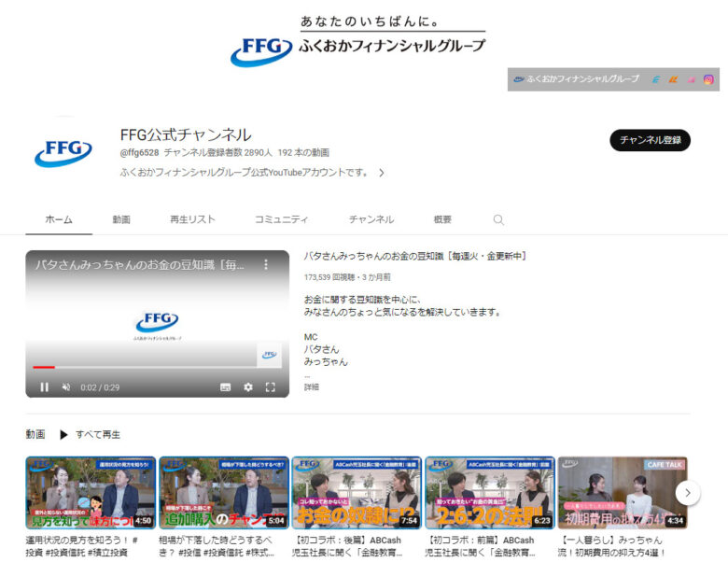Open 6:23 video thumbnail
The height and width of the screenshot is (562, 728).
coord(490,493)
